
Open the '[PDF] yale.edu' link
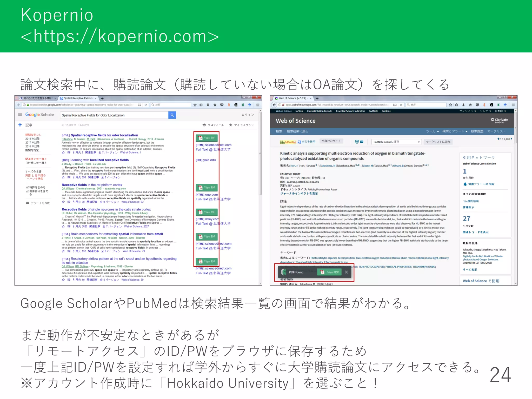click(206, 160)
